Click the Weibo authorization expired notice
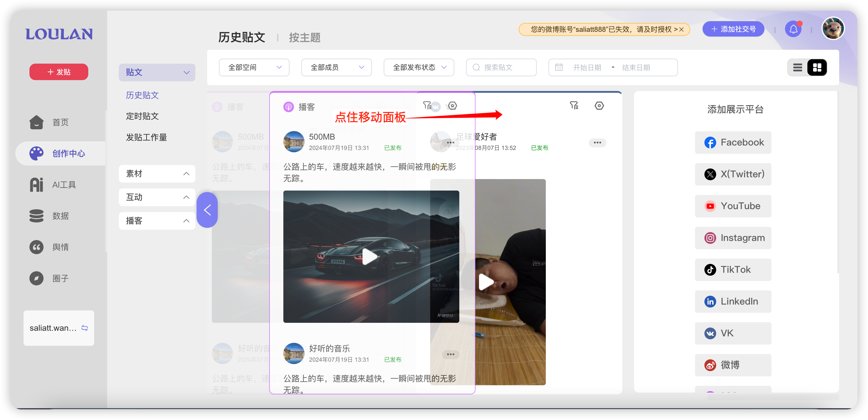Screen dimensions: 868x420 tap(604, 29)
